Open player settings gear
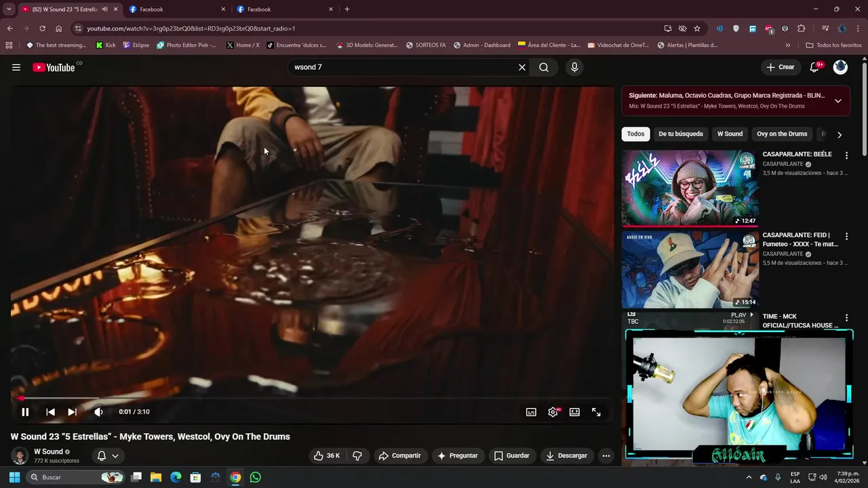The height and width of the screenshot is (488, 868). [x=553, y=412]
